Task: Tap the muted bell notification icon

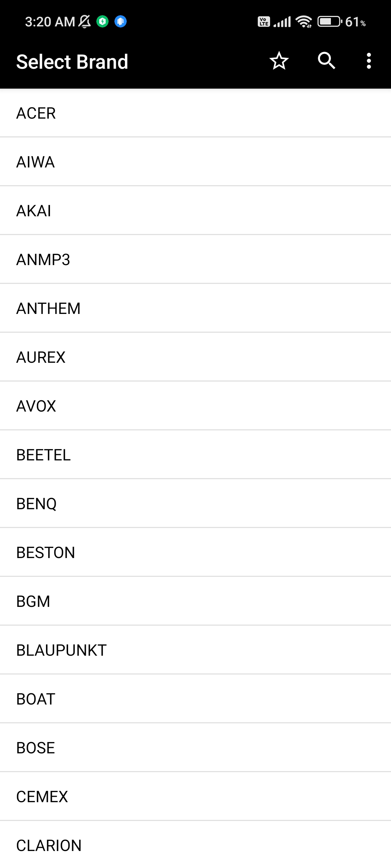Action: pos(85,22)
